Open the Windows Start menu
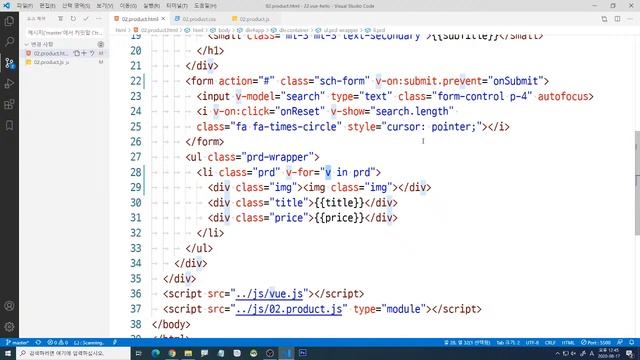This screenshot has height=360, width=640. [x=7, y=353]
